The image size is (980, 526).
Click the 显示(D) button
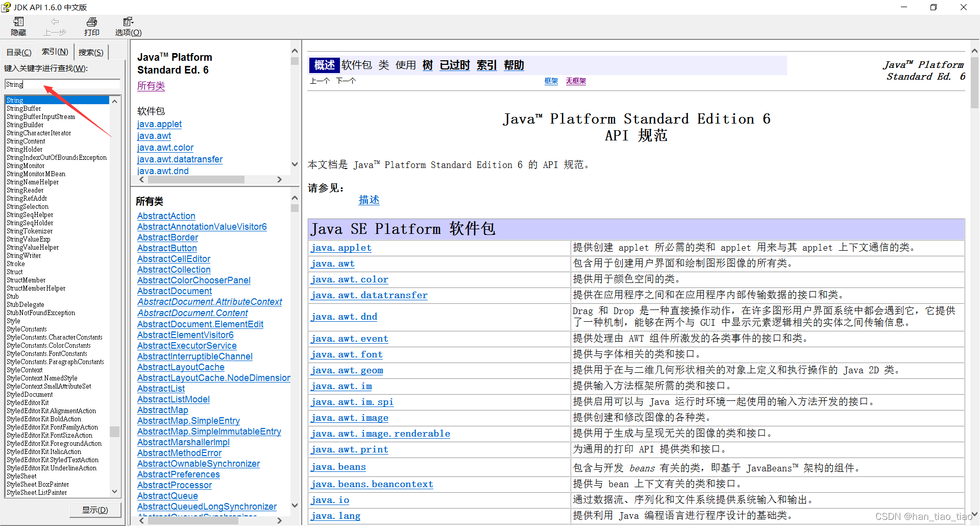[95, 510]
